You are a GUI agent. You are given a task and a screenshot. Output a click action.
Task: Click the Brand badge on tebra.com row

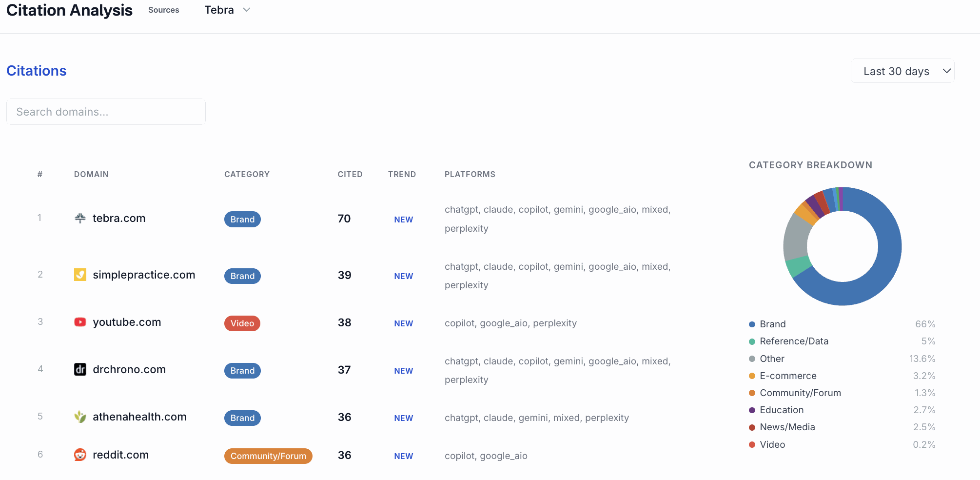coord(242,219)
